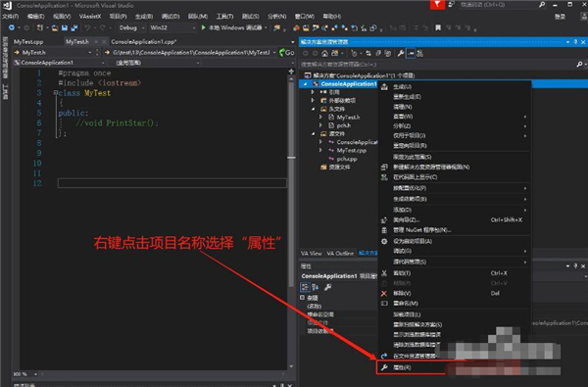This screenshot has height=387, width=588.
Task: Click the wrench Properties icon in Solution Explorer toolbar
Action: (401, 53)
